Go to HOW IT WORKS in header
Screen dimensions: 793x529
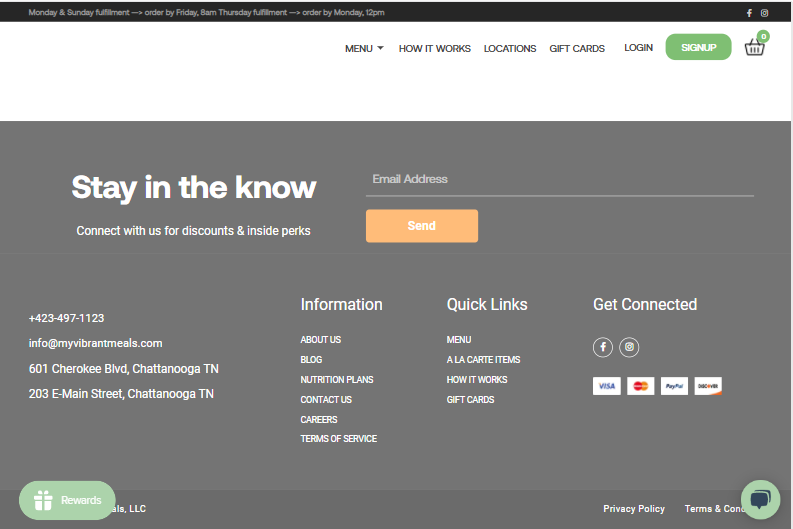(434, 49)
